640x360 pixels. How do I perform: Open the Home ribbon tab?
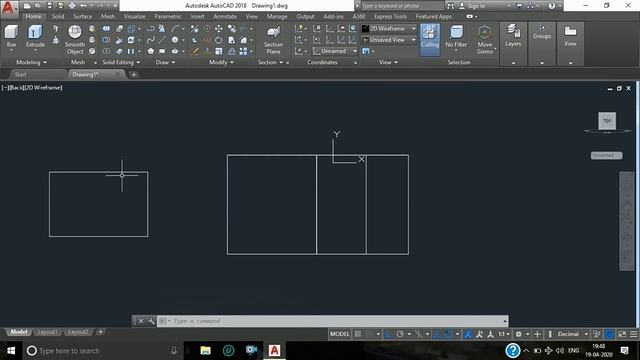33,16
